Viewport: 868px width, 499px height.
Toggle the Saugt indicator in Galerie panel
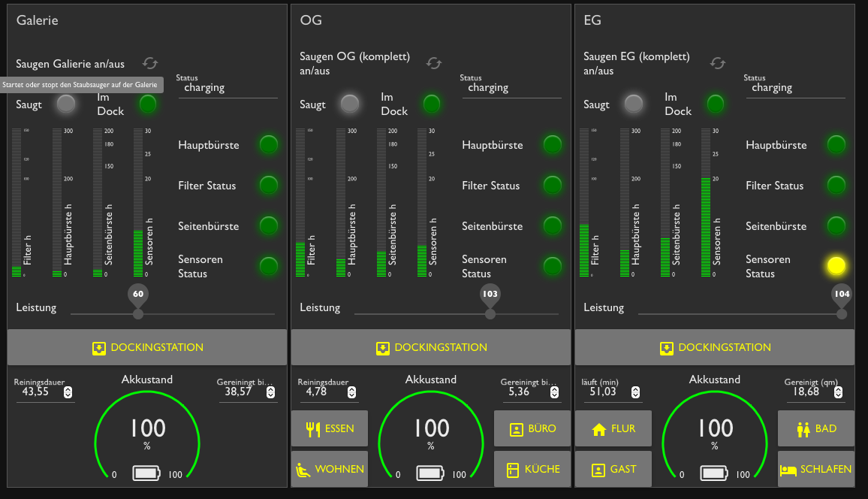[x=66, y=104]
